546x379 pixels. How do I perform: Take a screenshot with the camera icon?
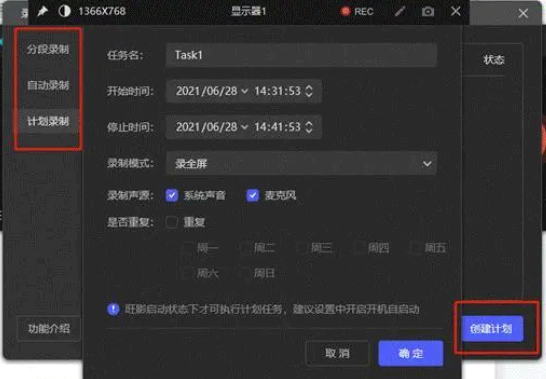tap(428, 11)
